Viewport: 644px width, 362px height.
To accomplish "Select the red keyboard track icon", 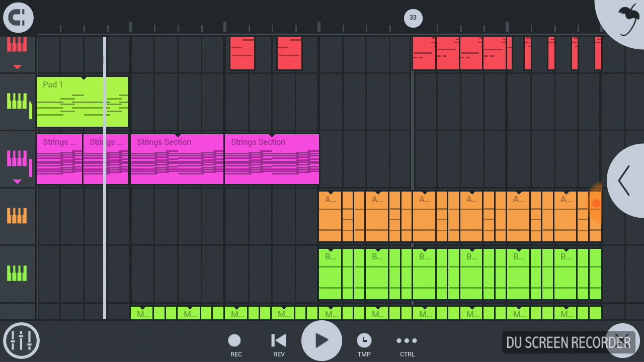I will pos(17,45).
